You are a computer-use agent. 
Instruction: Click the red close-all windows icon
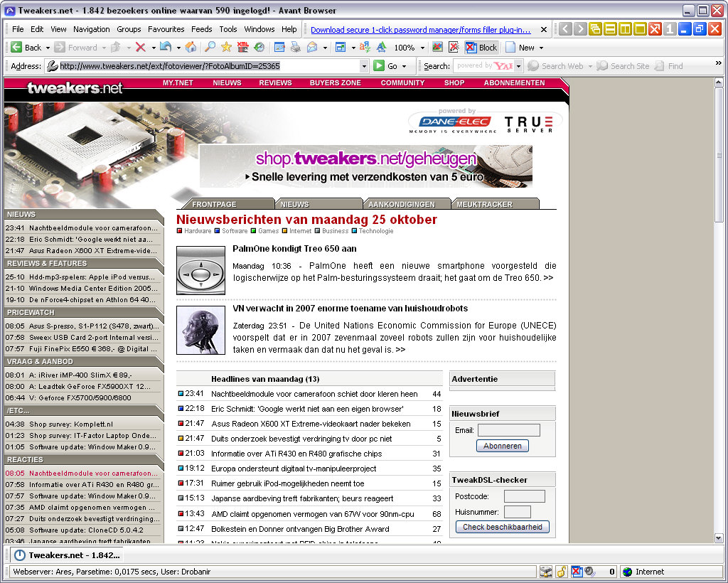coord(655,28)
